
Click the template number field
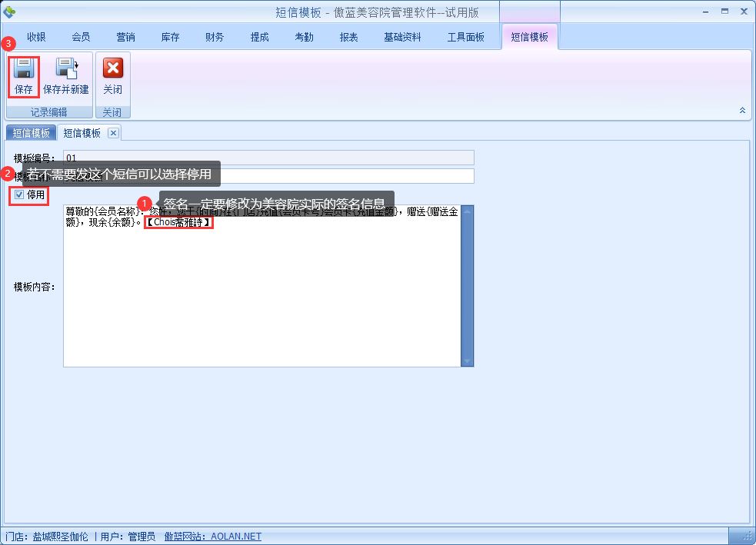[269, 158]
